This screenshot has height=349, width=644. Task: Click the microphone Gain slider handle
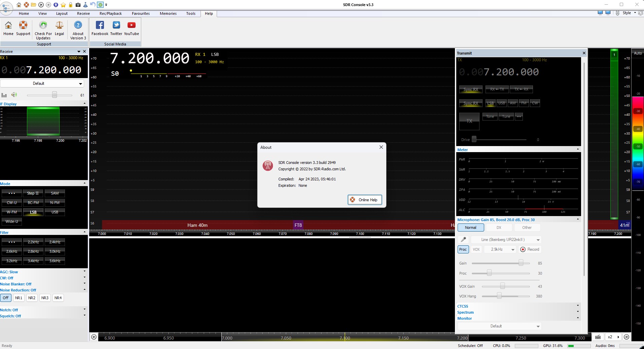point(521,263)
